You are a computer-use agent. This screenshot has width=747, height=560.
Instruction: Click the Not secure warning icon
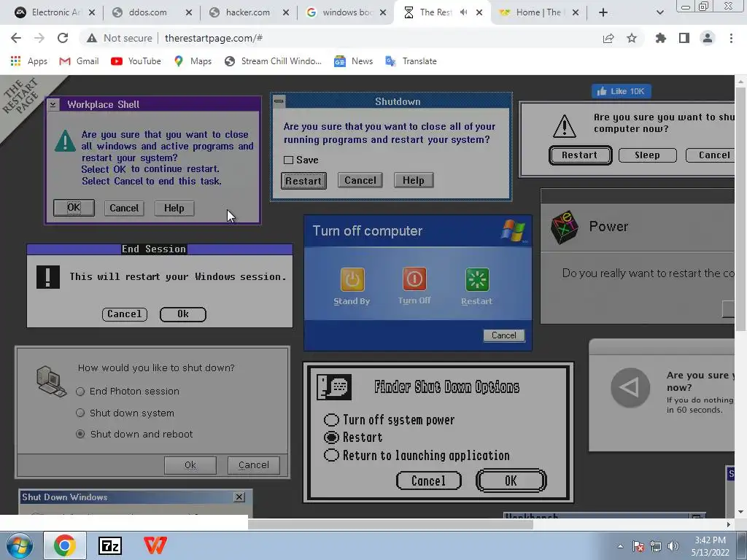(x=92, y=38)
